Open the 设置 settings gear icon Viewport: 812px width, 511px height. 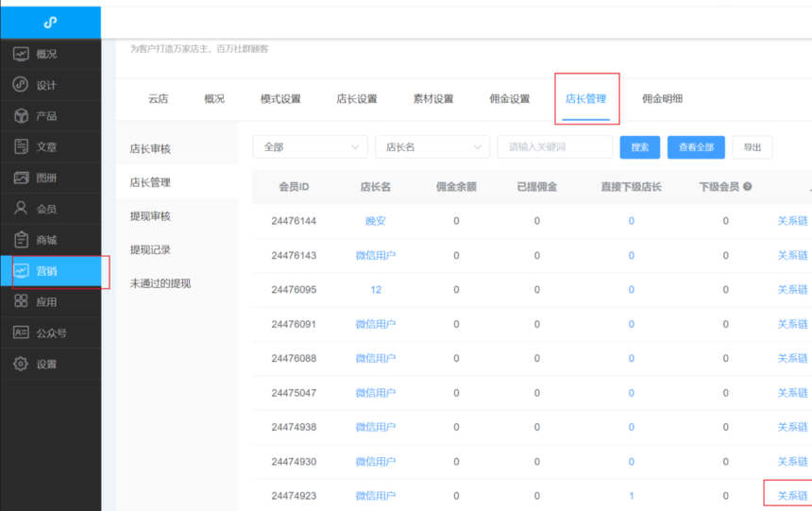coord(21,364)
